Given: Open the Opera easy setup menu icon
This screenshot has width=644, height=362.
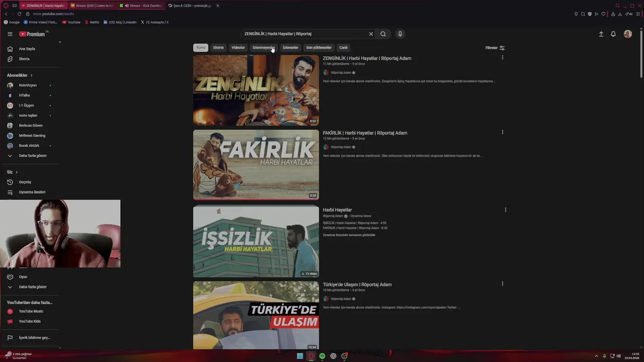Looking at the screenshot, I should 638,14.
